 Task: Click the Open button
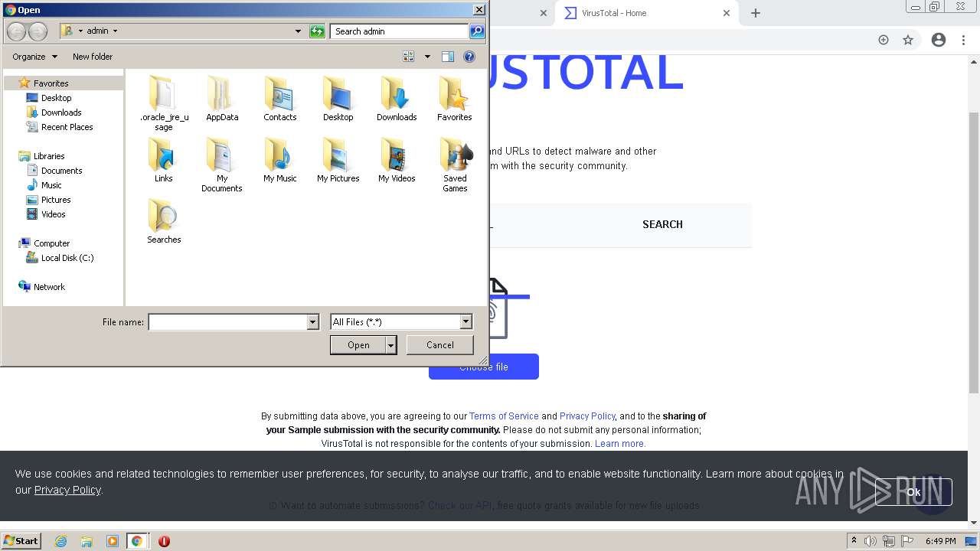click(x=358, y=345)
